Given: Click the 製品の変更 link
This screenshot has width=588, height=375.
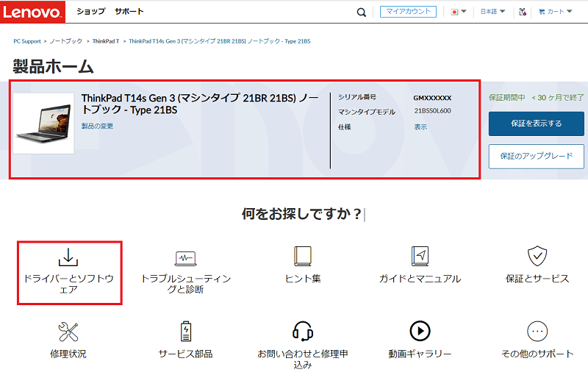Looking at the screenshot, I should click(98, 126).
